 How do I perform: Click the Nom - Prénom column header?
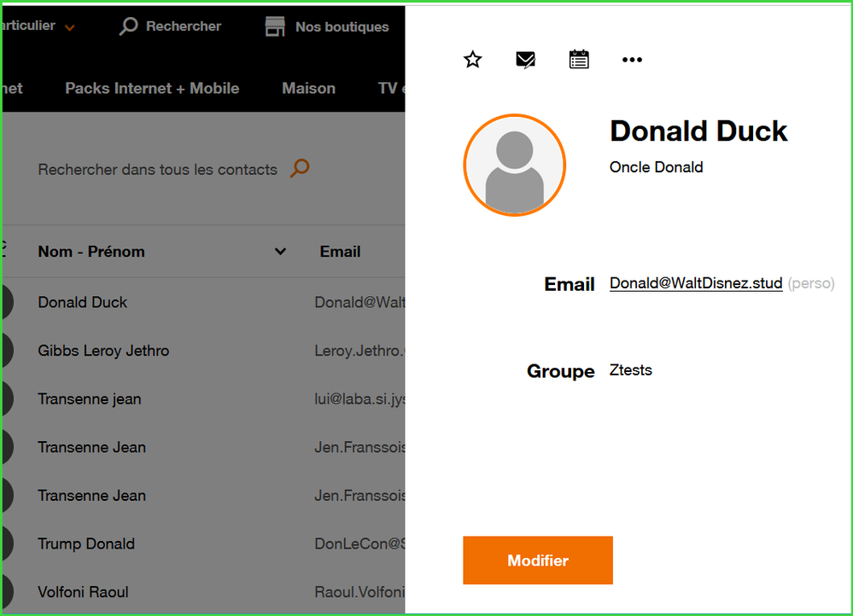(91, 251)
